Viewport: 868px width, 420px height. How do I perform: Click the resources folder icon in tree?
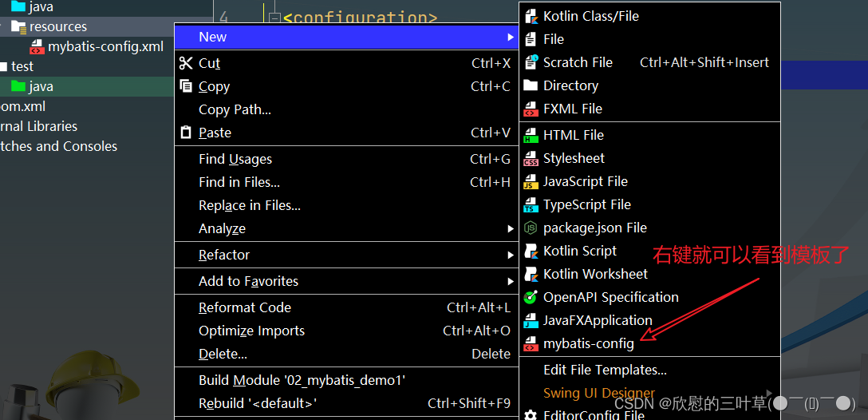19,26
